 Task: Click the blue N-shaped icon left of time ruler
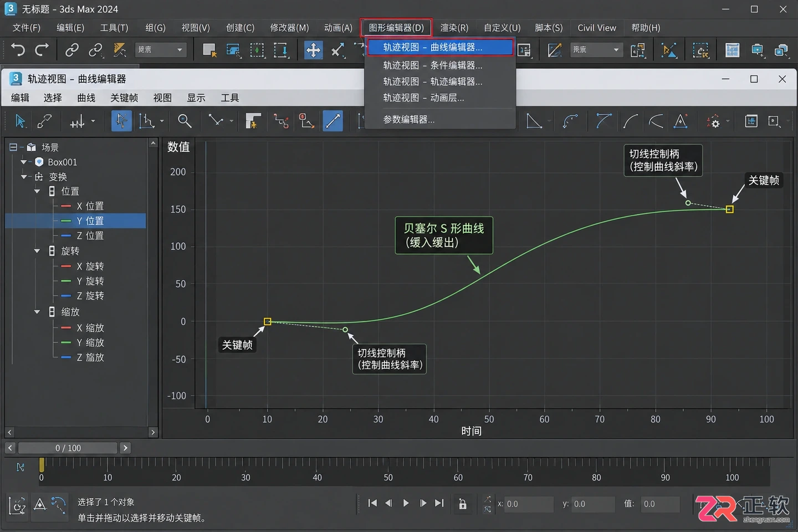click(21, 467)
